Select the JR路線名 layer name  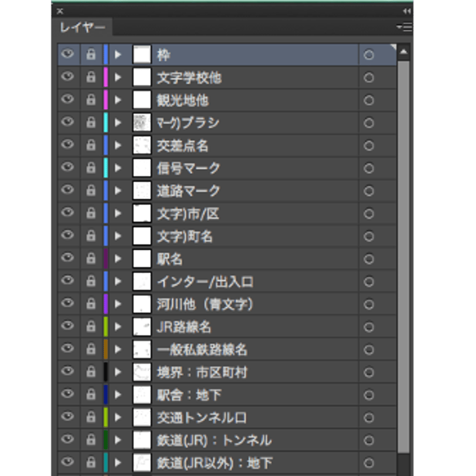click(x=184, y=327)
